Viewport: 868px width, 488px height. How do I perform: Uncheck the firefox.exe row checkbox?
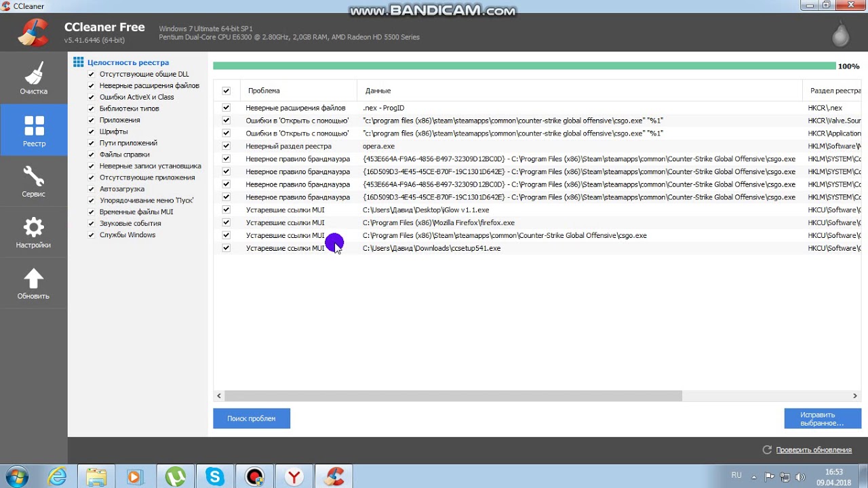[x=226, y=222]
